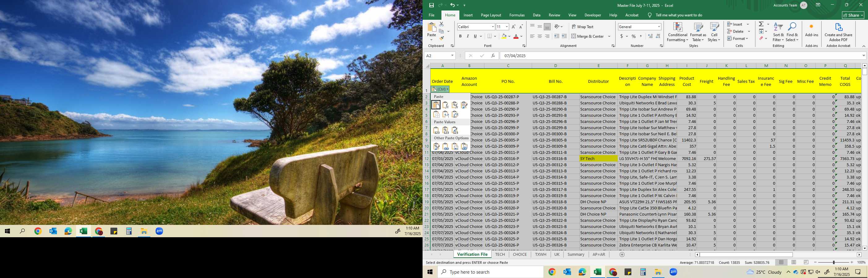Click Decrease Decimal icon

pos(658,36)
